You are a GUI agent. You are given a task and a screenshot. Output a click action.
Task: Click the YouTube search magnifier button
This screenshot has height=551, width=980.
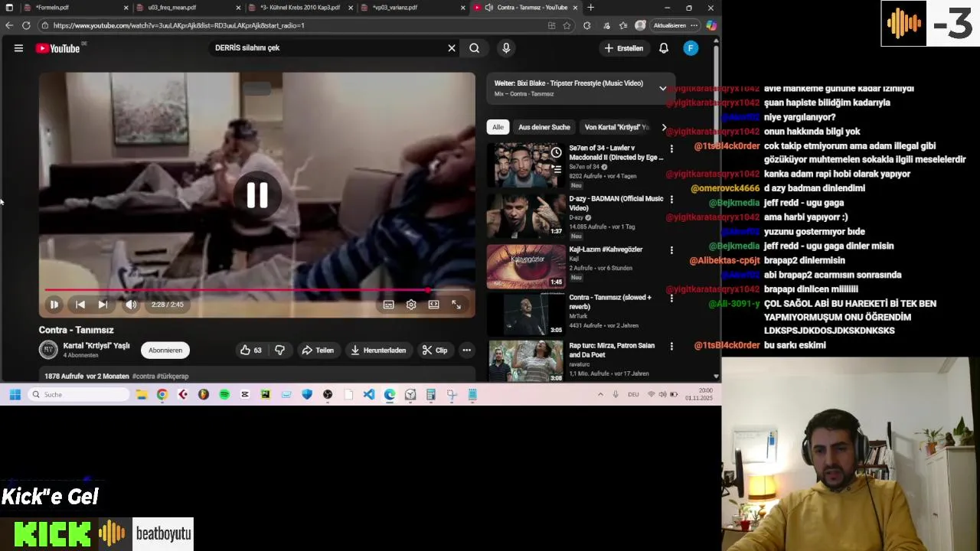point(475,48)
